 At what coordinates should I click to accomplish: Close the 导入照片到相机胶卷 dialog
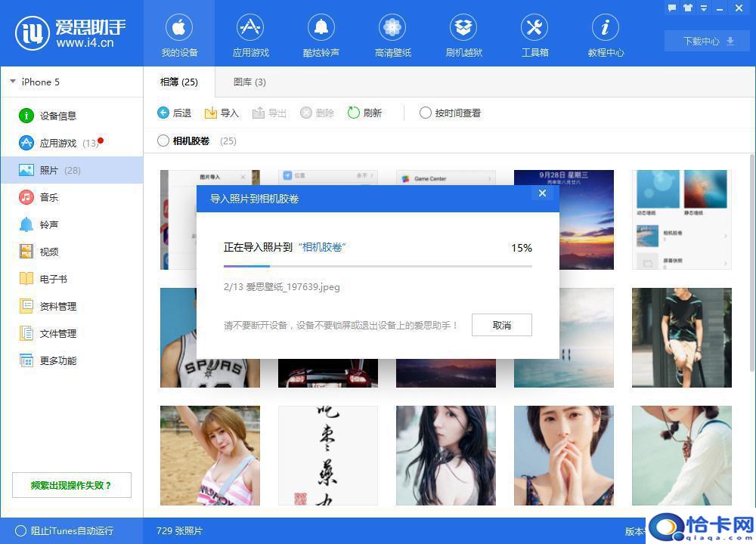pos(542,193)
